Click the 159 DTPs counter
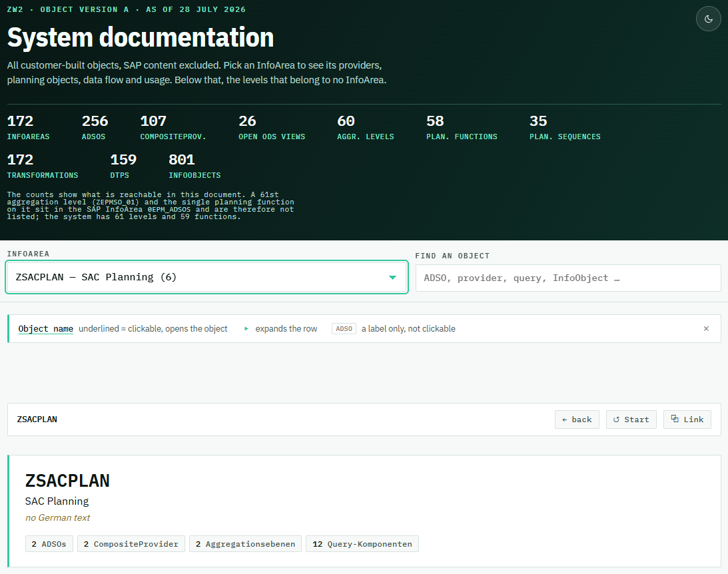 point(123,166)
